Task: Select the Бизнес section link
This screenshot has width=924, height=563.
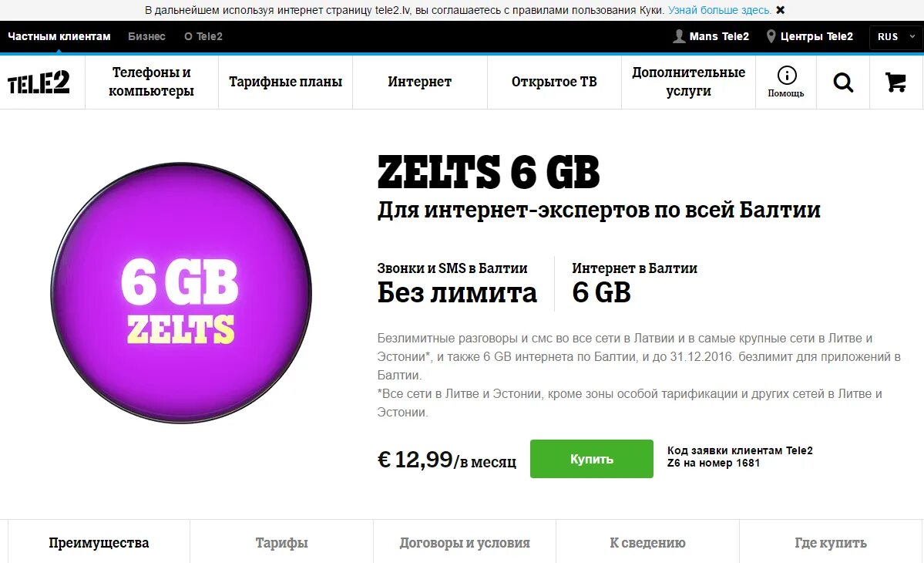Action: [146, 36]
